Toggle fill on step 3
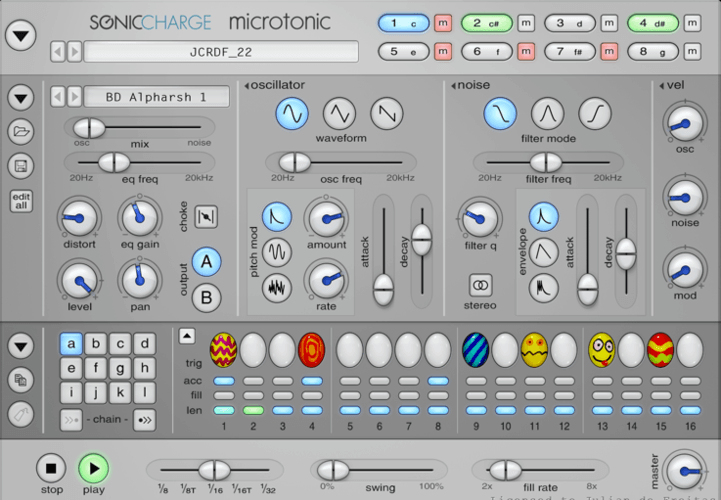The width and height of the screenshot is (721, 500). tap(282, 395)
